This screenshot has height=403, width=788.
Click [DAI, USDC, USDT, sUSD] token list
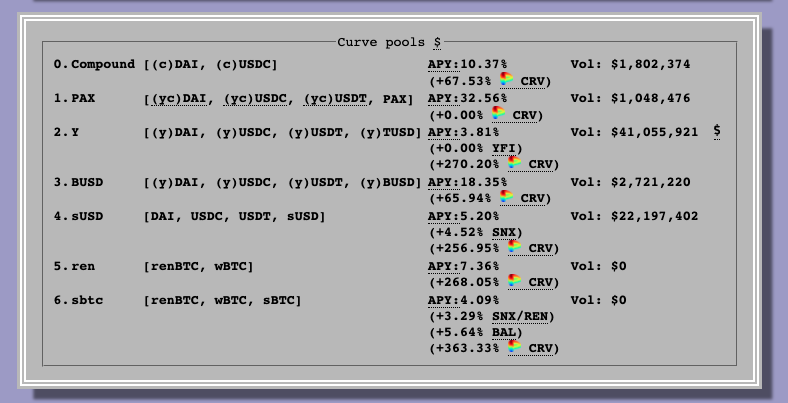click(234, 217)
